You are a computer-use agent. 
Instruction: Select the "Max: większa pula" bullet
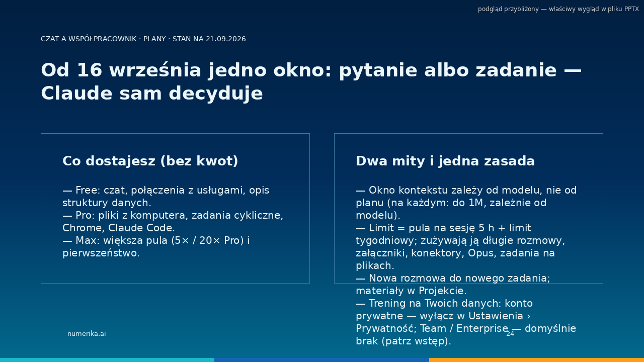point(156,247)
